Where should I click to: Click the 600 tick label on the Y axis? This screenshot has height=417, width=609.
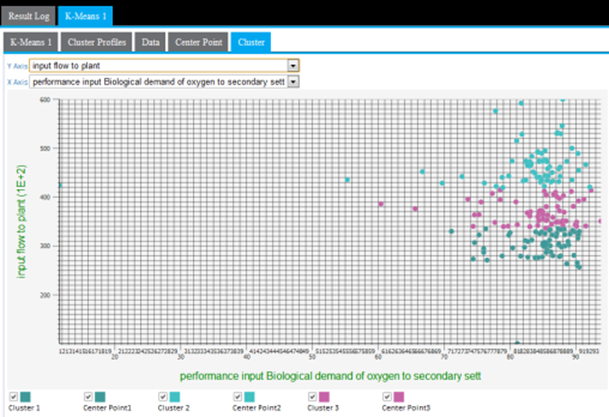(x=45, y=100)
